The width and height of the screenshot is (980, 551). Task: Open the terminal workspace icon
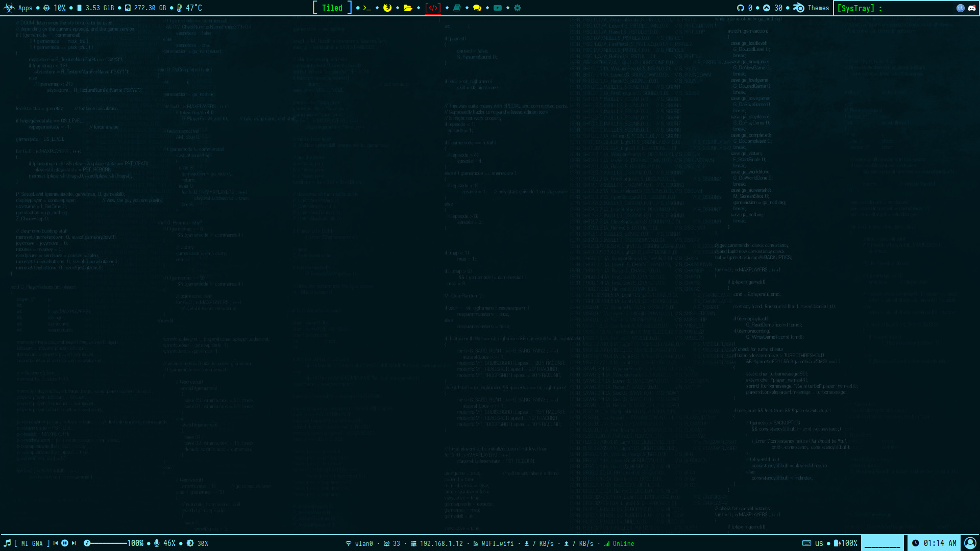click(x=367, y=8)
